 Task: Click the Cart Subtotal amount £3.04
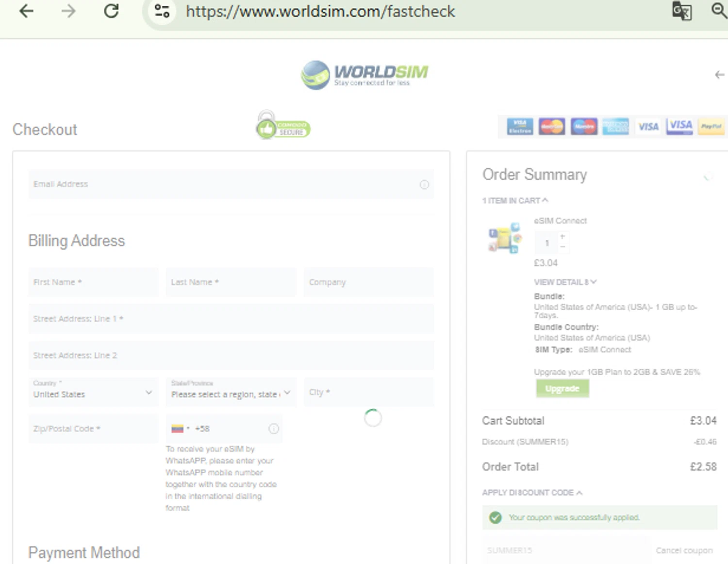[703, 420]
